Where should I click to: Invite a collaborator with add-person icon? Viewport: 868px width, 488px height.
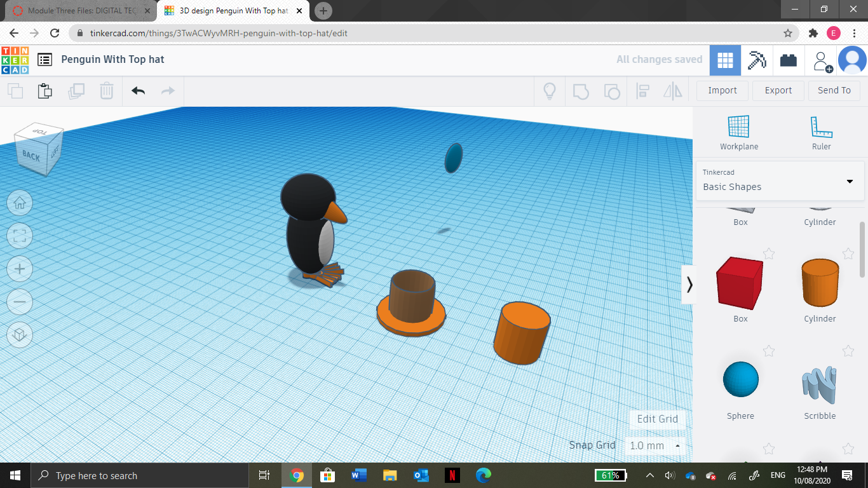[822, 61]
